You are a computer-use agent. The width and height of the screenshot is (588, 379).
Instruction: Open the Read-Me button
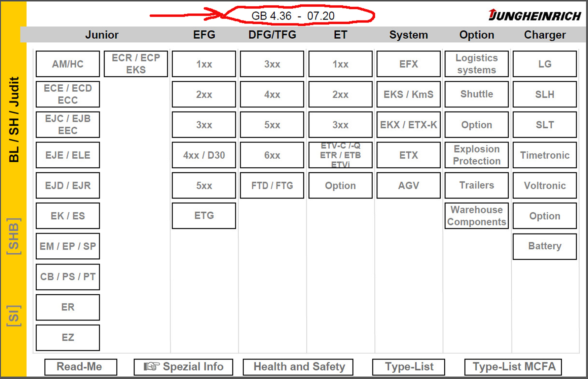pyautogui.click(x=81, y=367)
